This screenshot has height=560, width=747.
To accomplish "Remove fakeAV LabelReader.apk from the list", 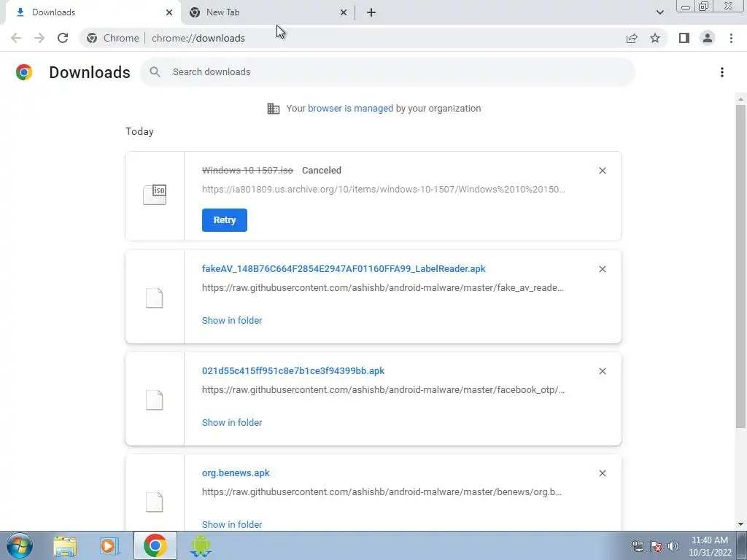I will pos(602,269).
